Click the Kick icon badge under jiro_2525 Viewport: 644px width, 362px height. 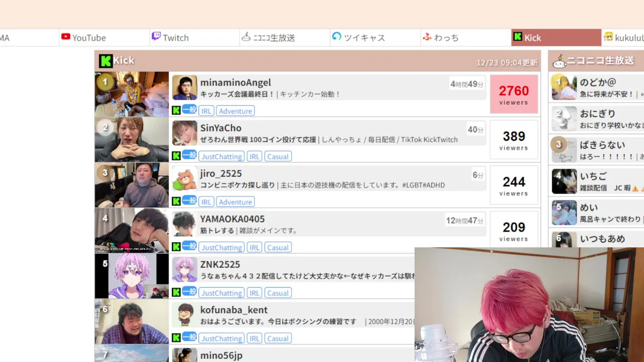tap(176, 202)
